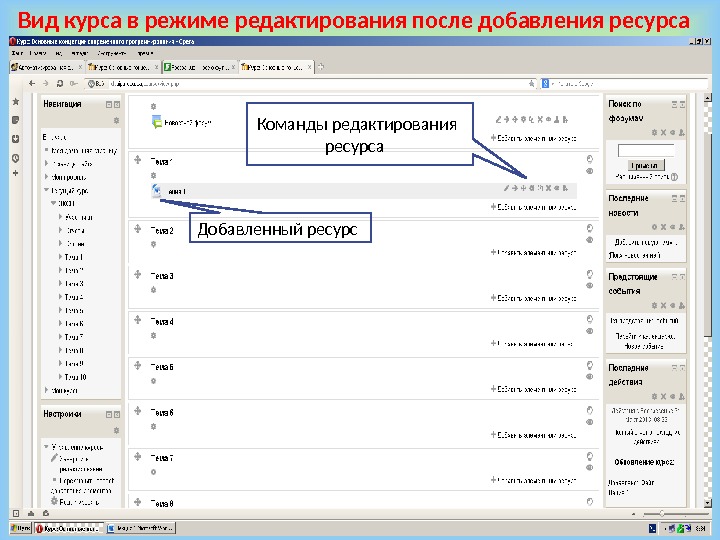Collapse the forum search block header

click(675, 105)
